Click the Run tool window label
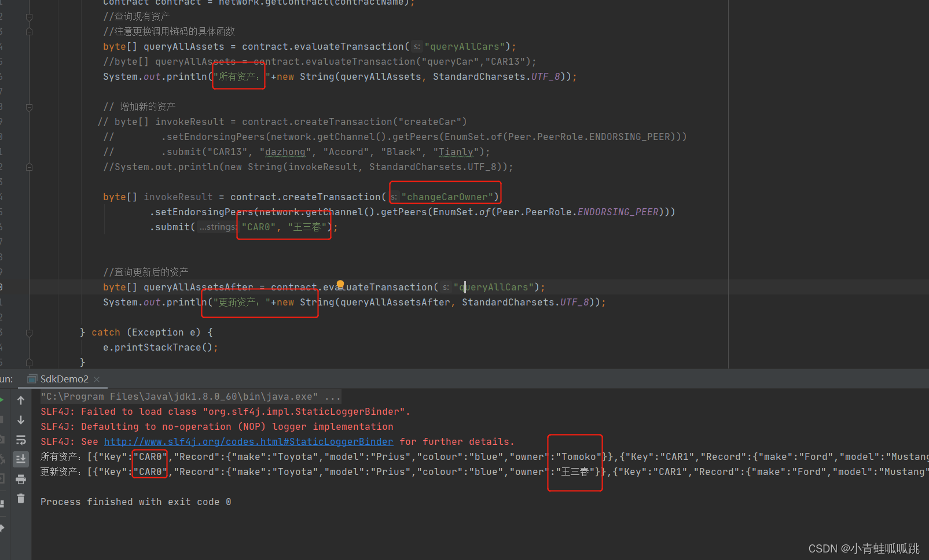The width and height of the screenshot is (929, 560). tap(6, 379)
